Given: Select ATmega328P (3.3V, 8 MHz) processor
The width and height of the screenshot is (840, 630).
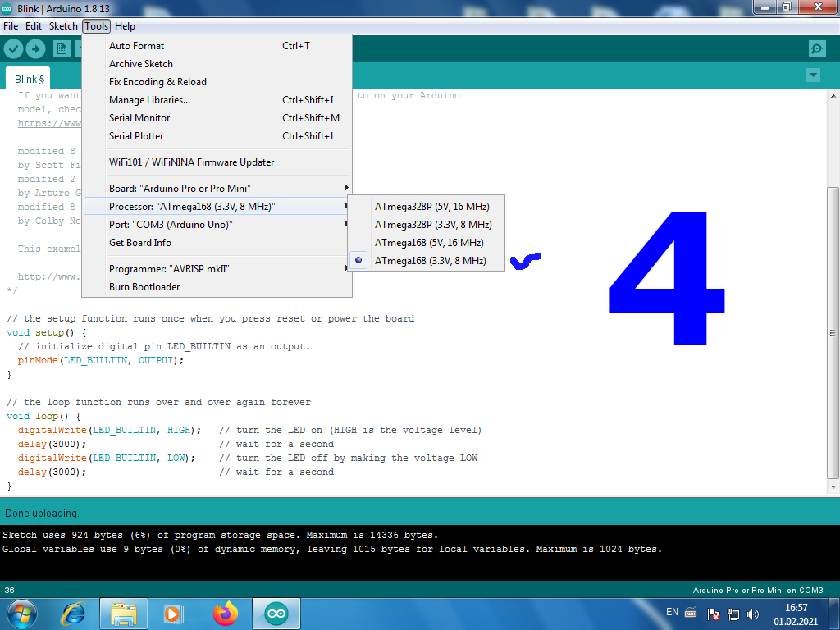Looking at the screenshot, I should (426, 225).
